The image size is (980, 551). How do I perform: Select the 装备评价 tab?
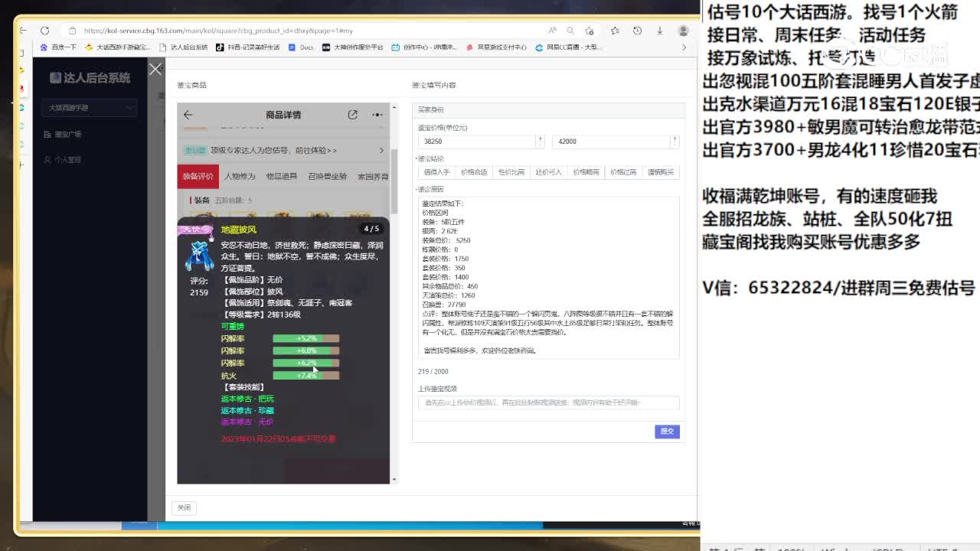coord(198,176)
